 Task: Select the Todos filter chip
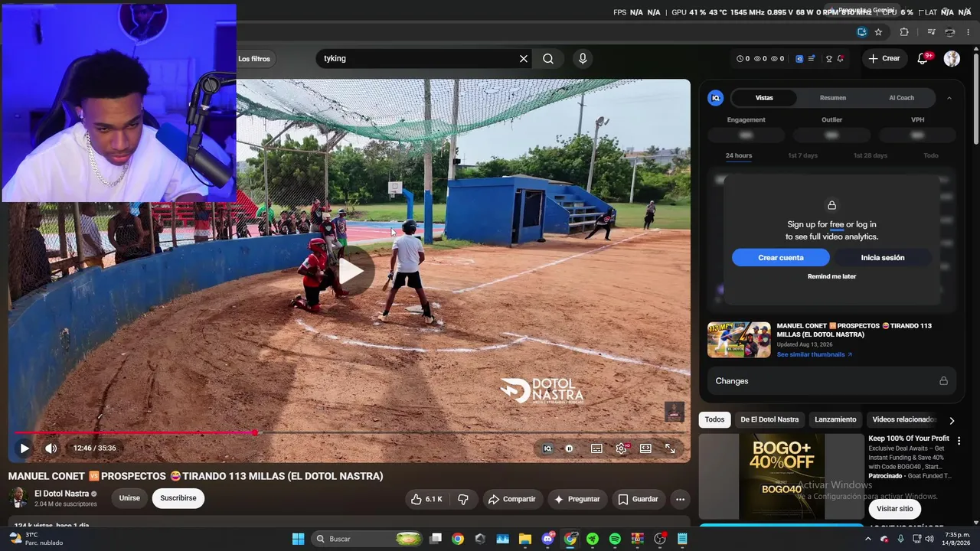(x=714, y=419)
